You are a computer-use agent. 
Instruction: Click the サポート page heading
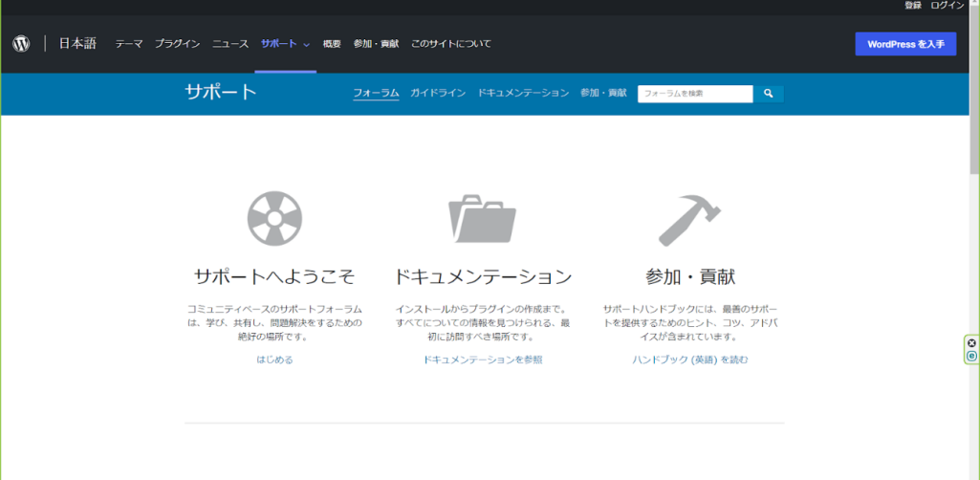(x=221, y=93)
